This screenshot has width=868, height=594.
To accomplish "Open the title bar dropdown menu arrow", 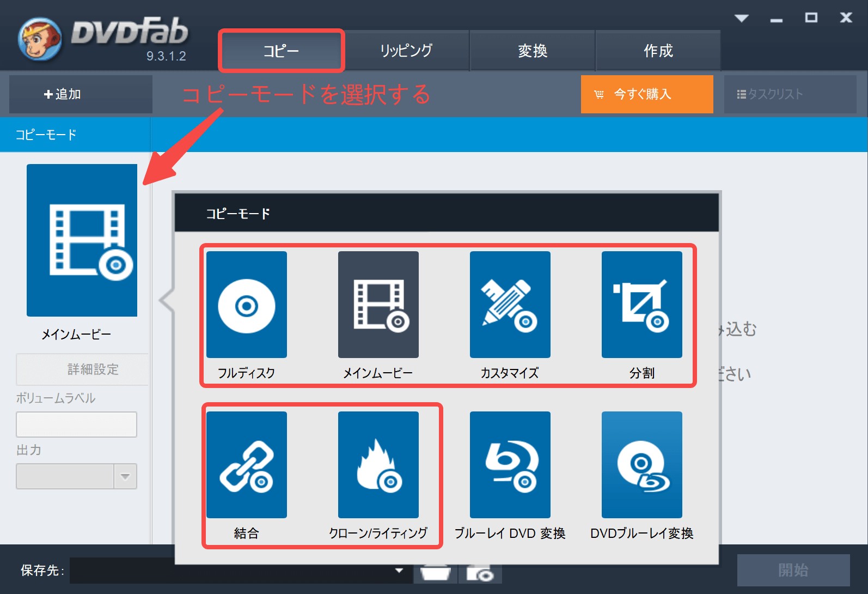I will (x=741, y=18).
